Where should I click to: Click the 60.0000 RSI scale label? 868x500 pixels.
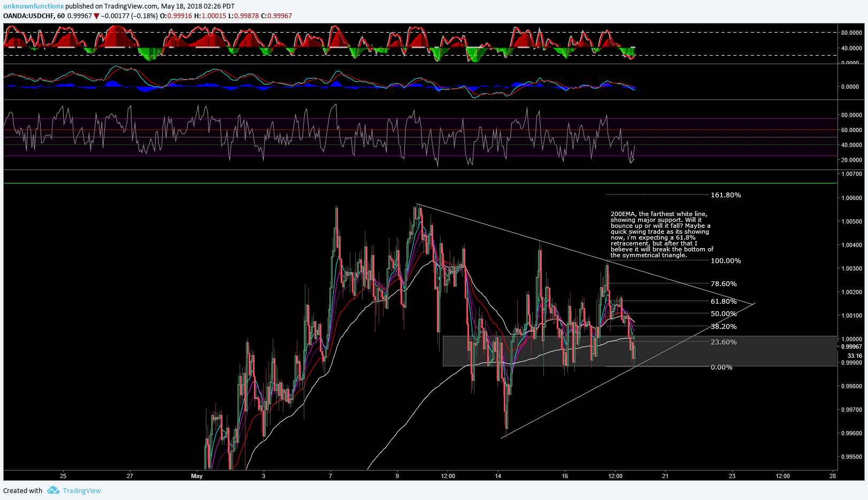click(x=851, y=130)
